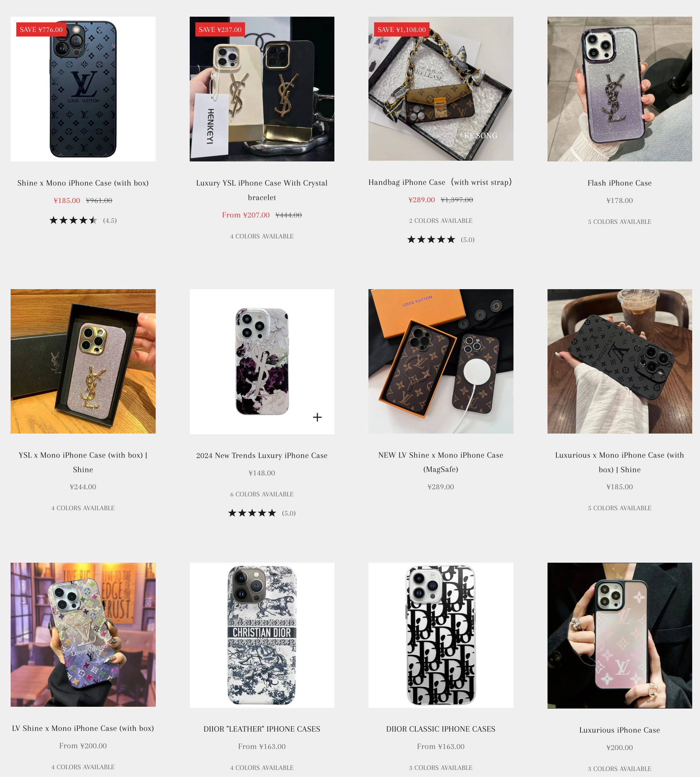This screenshot has height=777, width=700.
Task: Click the star rating under 2024 New Trends case
Action: 262,513
